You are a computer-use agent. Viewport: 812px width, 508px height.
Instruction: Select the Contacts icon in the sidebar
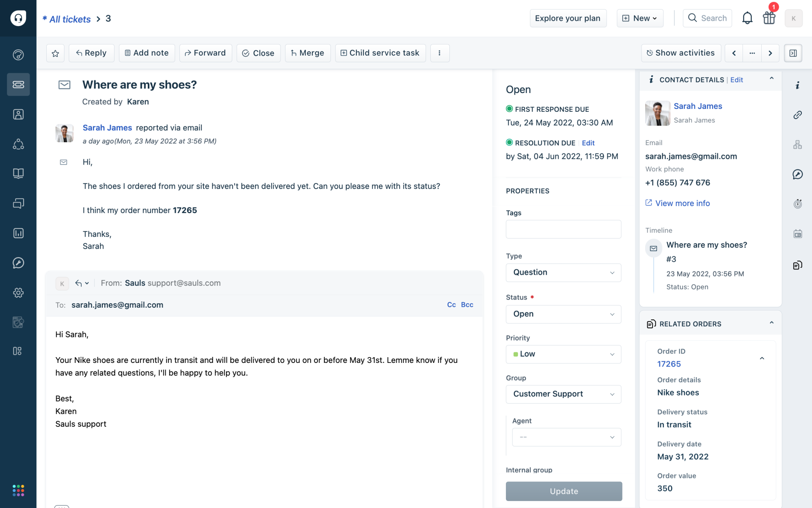(18, 114)
